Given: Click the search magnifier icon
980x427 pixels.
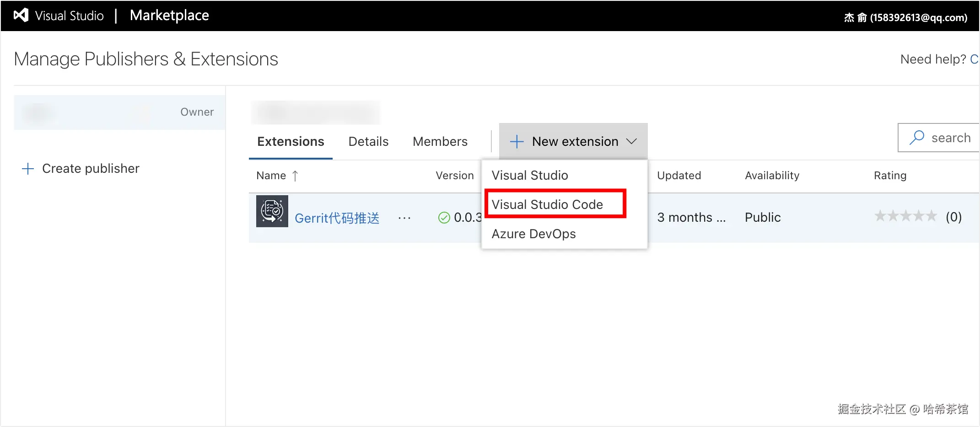Looking at the screenshot, I should (917, 137).
